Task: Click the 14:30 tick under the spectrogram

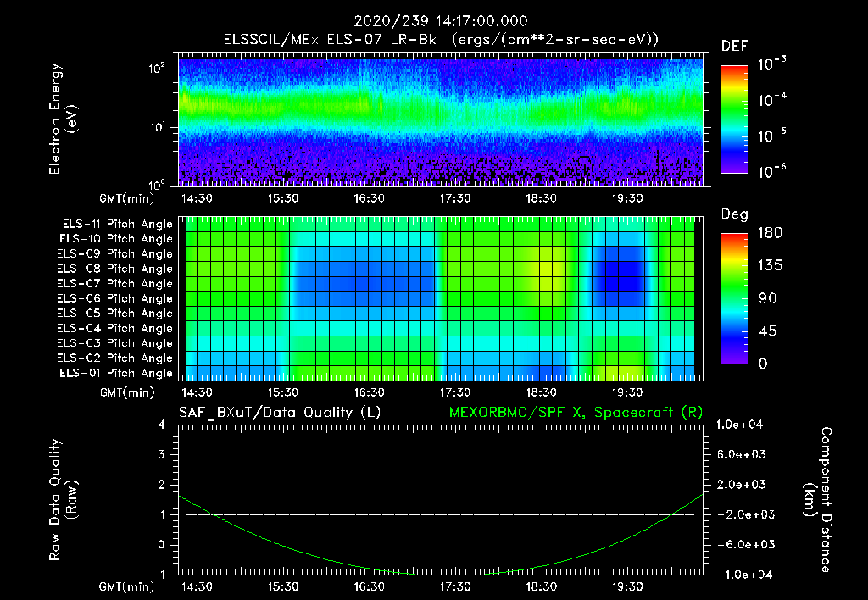Action: [x=197, y=198]
